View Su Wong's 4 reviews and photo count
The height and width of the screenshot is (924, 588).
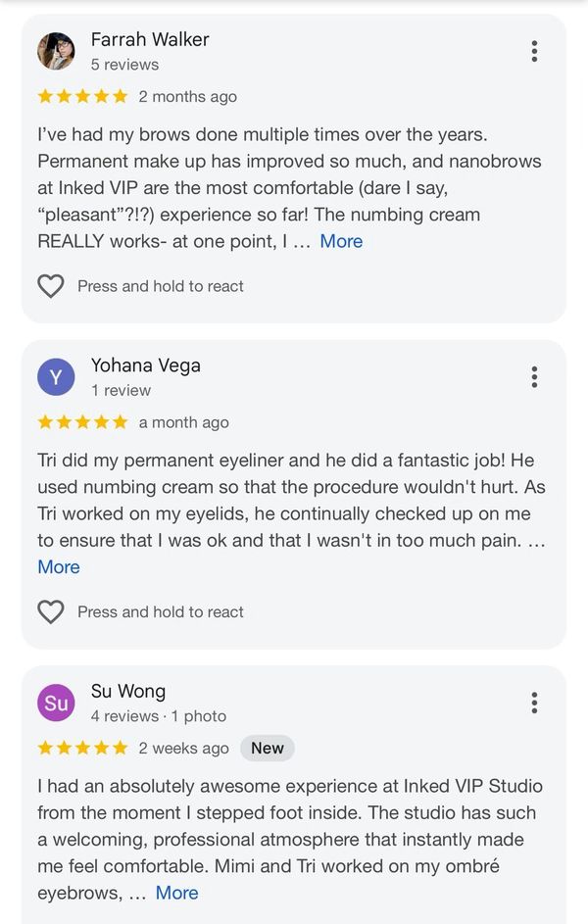(x=159, y=716)
